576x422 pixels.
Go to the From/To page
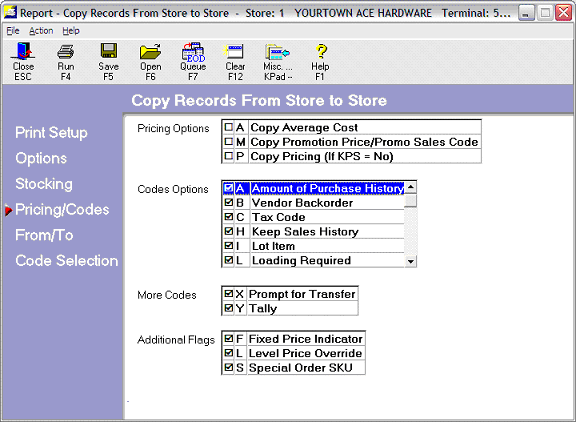44,235
